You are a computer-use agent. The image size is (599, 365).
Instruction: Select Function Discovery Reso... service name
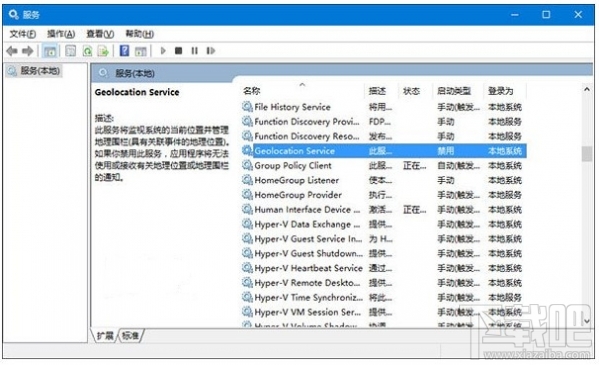coord(307,136)
